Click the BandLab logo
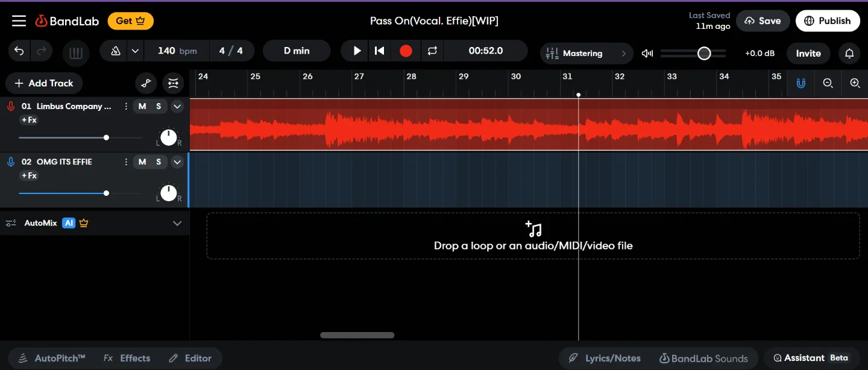The height and width of the screenshot is (370, 868). tap(67, 21)
